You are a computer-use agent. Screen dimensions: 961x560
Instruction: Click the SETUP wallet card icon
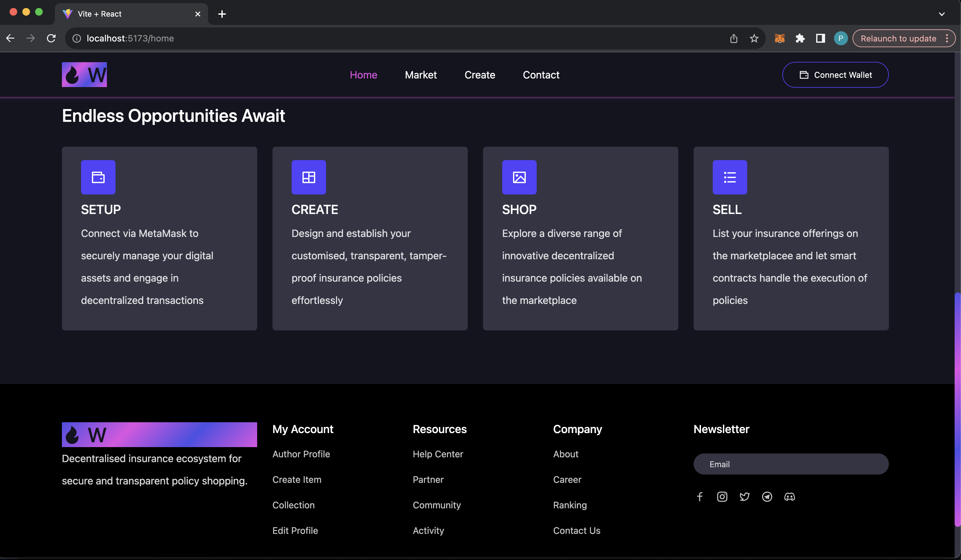coord(98,177)
